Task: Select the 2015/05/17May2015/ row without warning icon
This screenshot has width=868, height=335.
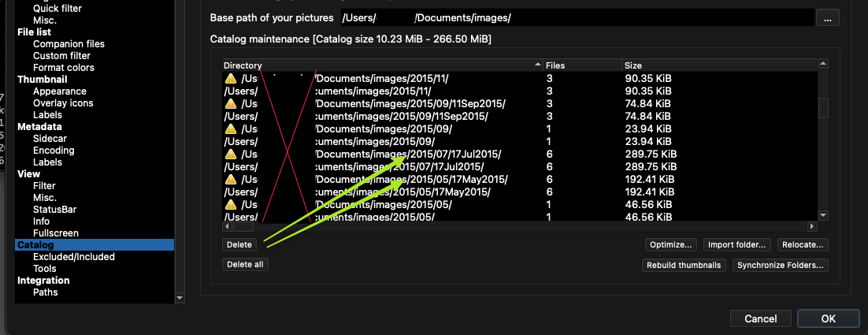Action: point(520,192)
